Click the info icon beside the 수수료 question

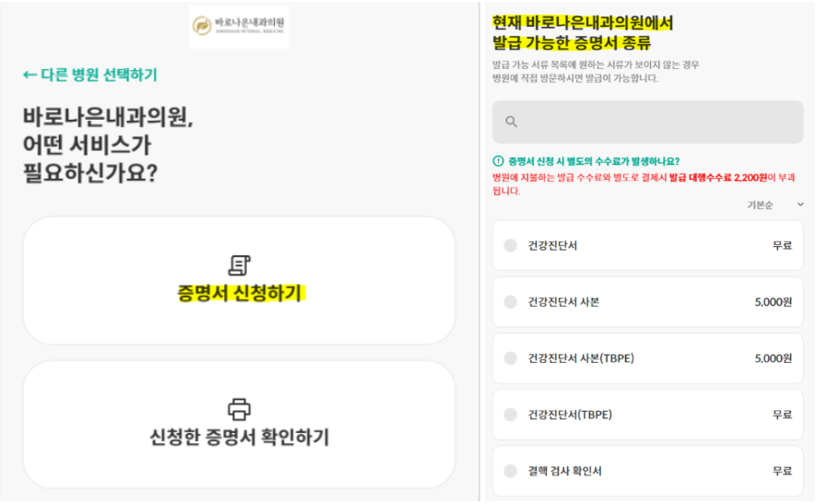[x=498, y=161]
